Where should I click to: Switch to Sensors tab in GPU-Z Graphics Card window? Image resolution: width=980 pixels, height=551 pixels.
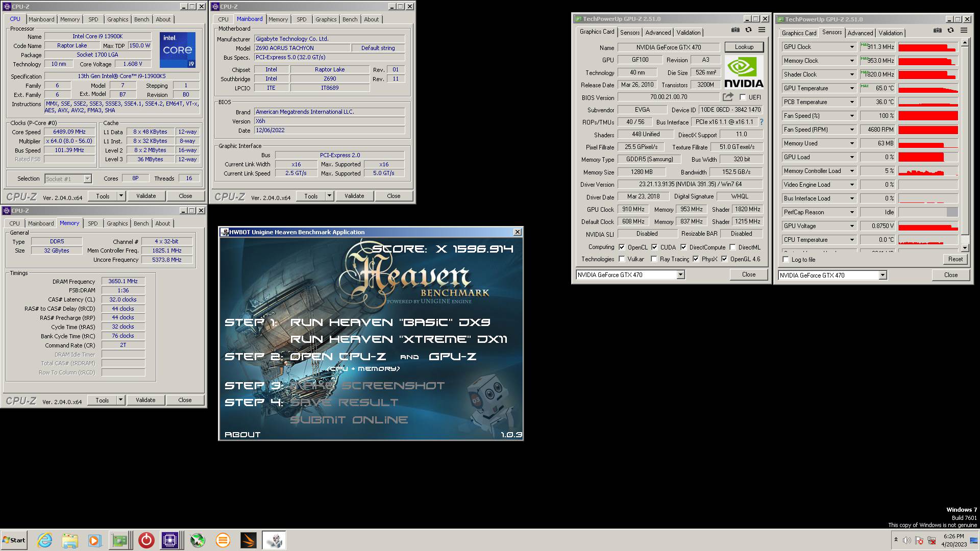pos(630,32)
